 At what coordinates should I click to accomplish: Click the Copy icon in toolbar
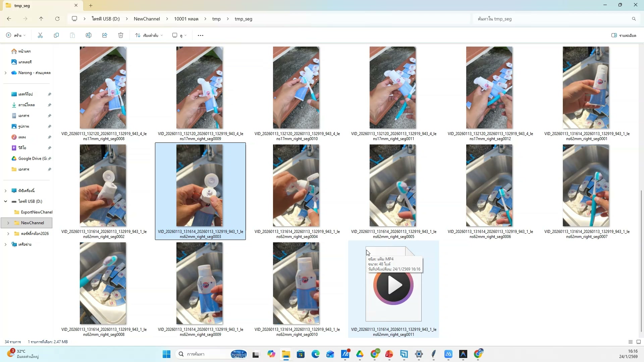tap(56, 35)
